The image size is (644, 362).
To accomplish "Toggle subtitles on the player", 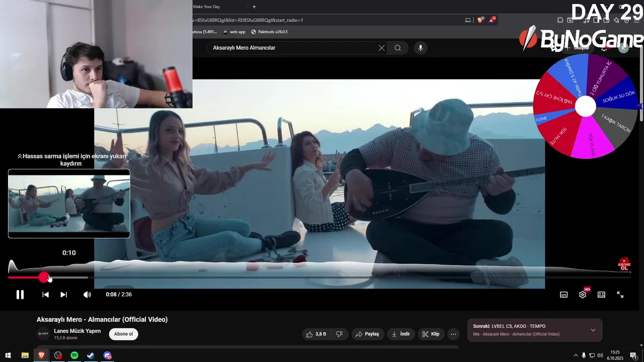I will (564, 295).
